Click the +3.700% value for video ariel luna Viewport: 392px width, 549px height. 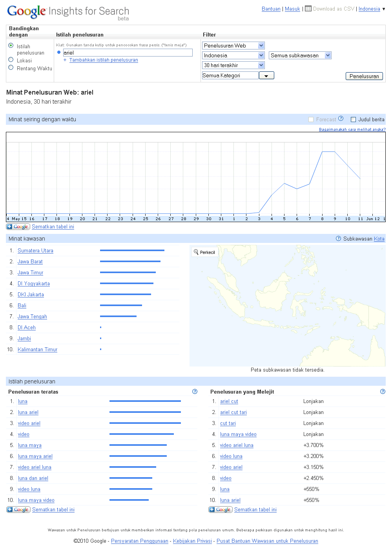pos(314,445)
